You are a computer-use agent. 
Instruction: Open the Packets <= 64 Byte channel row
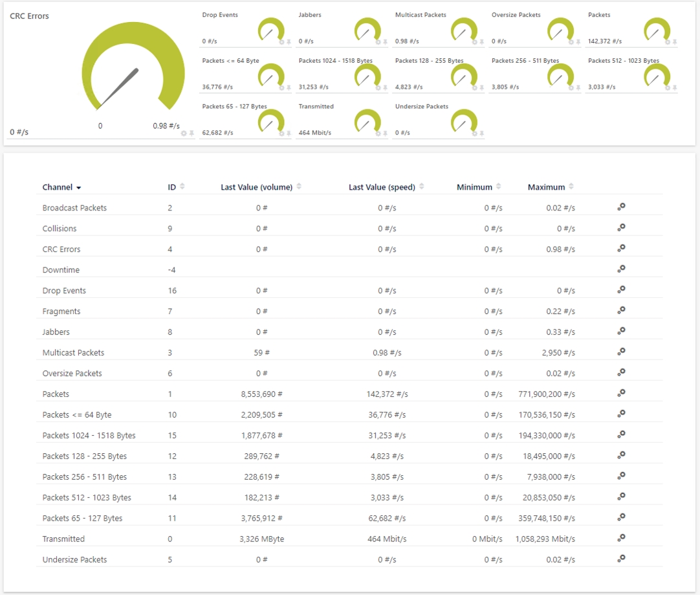pos(77,414)
